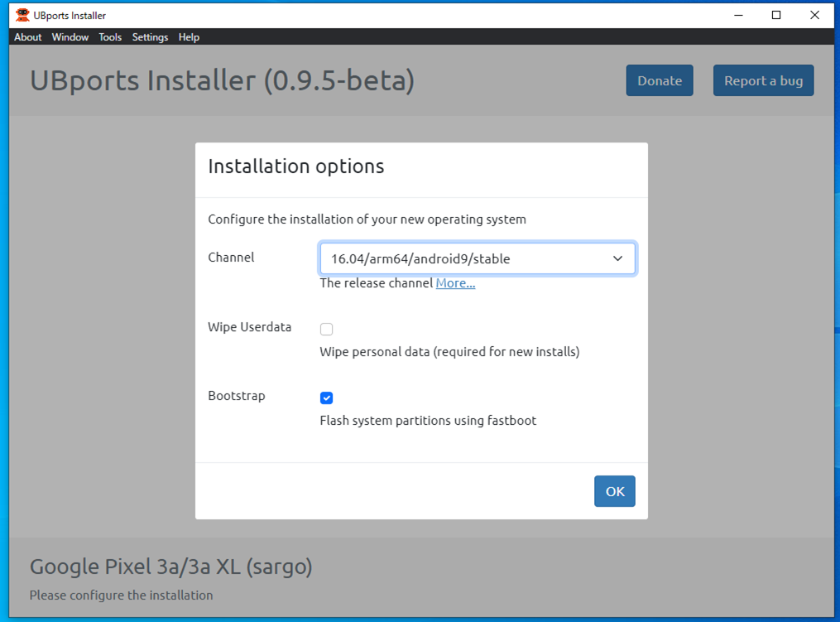Click the 'UBports Installer (0.9.5-beta)' title
Image resolution: width=840 pixels, height=622 pixels.
coord(223,81)
